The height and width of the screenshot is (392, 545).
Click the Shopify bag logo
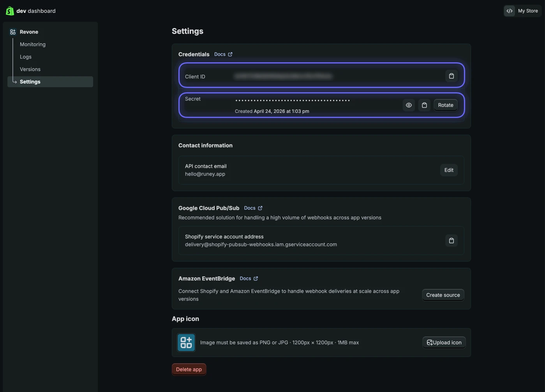[x=10, y=11]
